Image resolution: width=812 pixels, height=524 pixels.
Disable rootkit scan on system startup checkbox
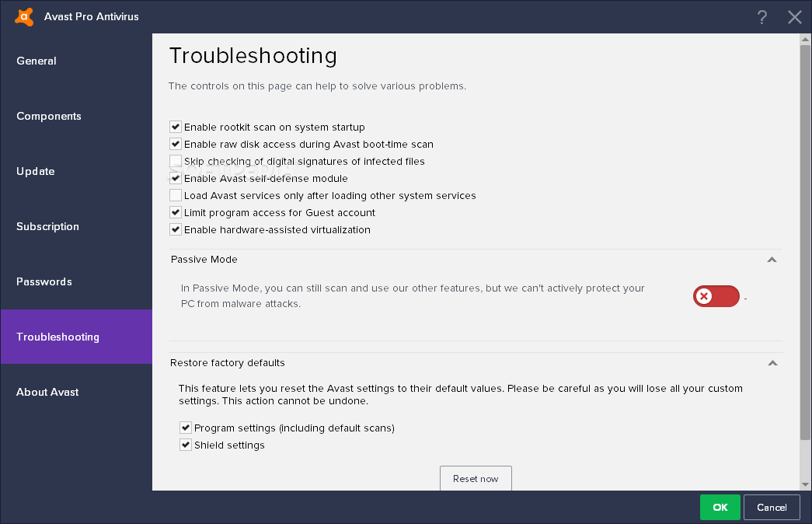pos(176,127)
